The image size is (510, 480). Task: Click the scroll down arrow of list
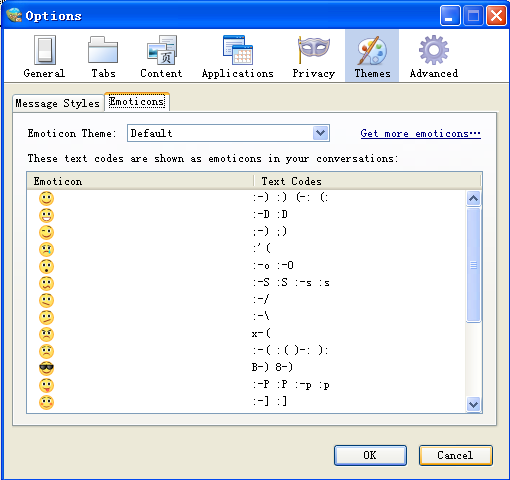click(473, 405)
